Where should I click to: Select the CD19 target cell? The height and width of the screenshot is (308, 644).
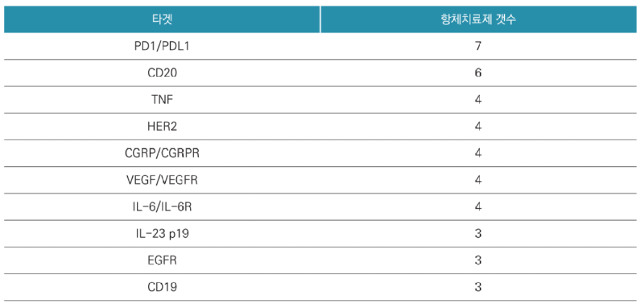point(162,287)
